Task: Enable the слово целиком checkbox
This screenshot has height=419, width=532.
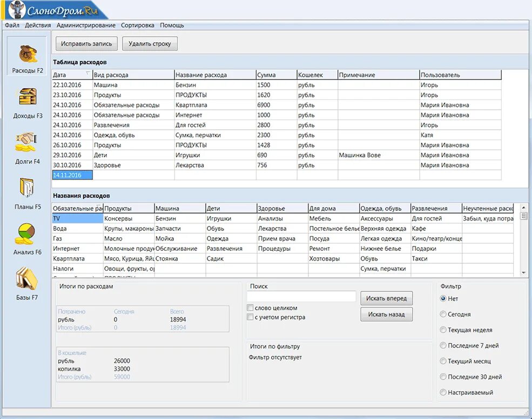Action: pos(250,308)
